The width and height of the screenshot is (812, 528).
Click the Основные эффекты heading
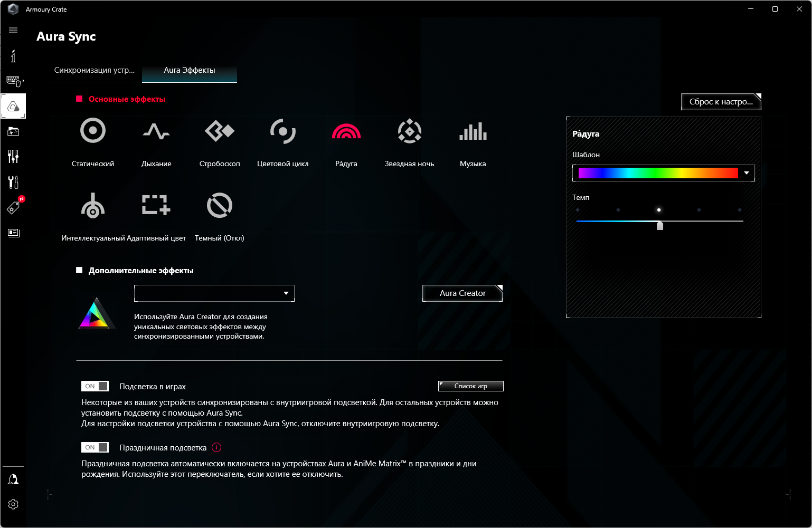point(127,99)
